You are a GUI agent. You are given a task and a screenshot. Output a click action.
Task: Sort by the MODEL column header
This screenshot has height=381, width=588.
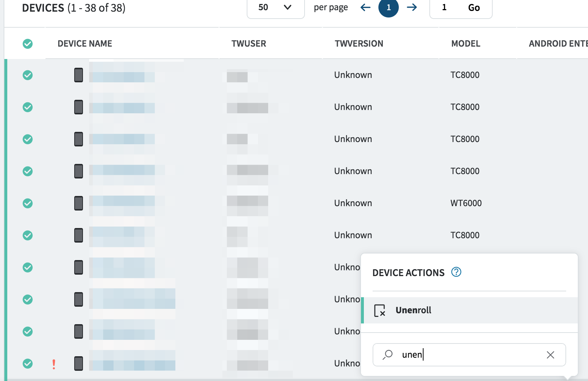466,44
